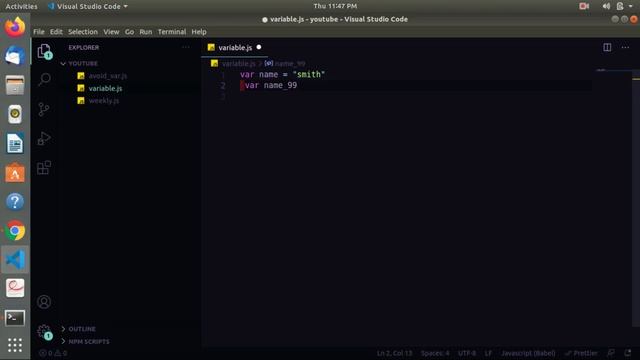Screen dimensions: 640x360
Task: Click the editor minimap
Action: pyautogui.click(x=611, y=198)
